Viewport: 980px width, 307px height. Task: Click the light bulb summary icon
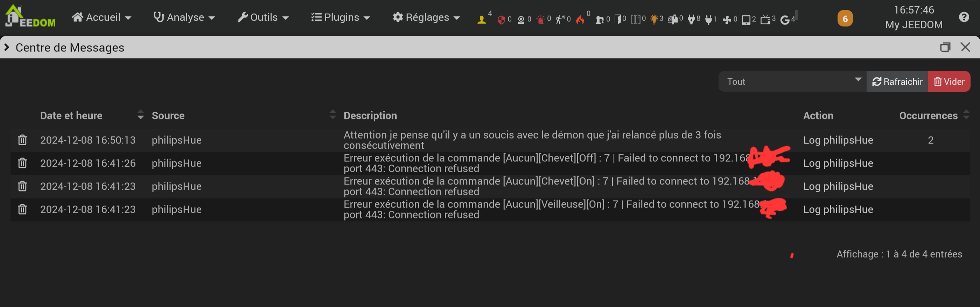pos(654,19)
